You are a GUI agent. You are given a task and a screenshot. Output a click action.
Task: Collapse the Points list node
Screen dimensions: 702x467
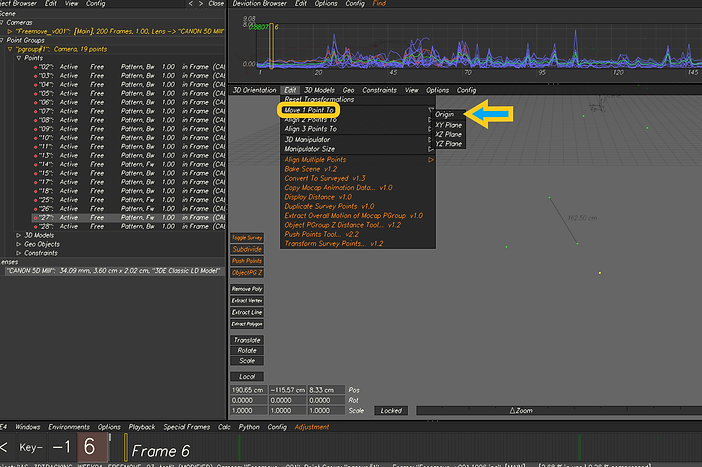click(19, 58)
